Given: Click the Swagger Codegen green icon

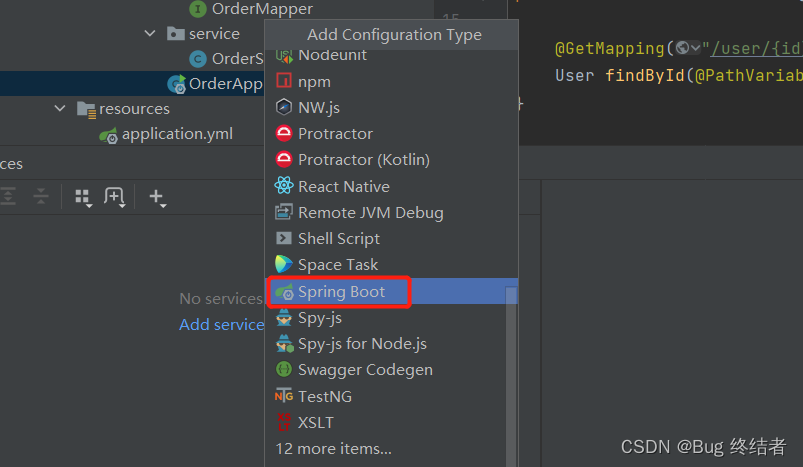Looking at the screenshot, I should (284, 369).
